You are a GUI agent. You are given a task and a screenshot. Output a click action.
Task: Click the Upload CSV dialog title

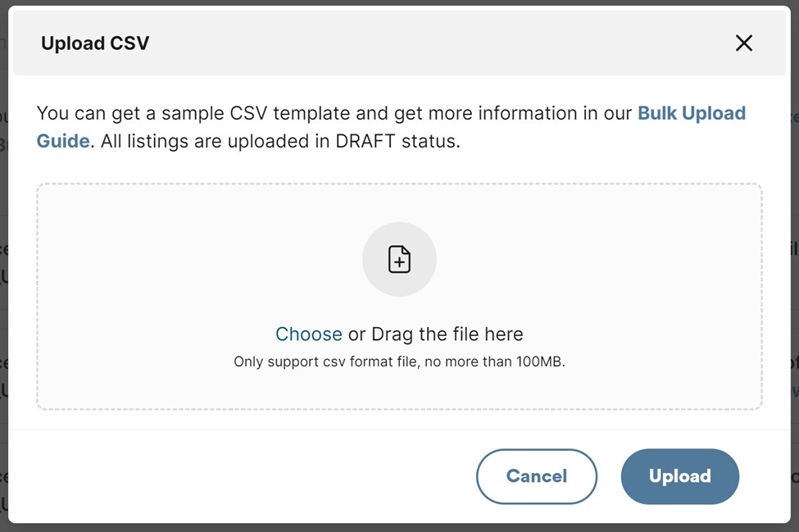pos(95,43)
